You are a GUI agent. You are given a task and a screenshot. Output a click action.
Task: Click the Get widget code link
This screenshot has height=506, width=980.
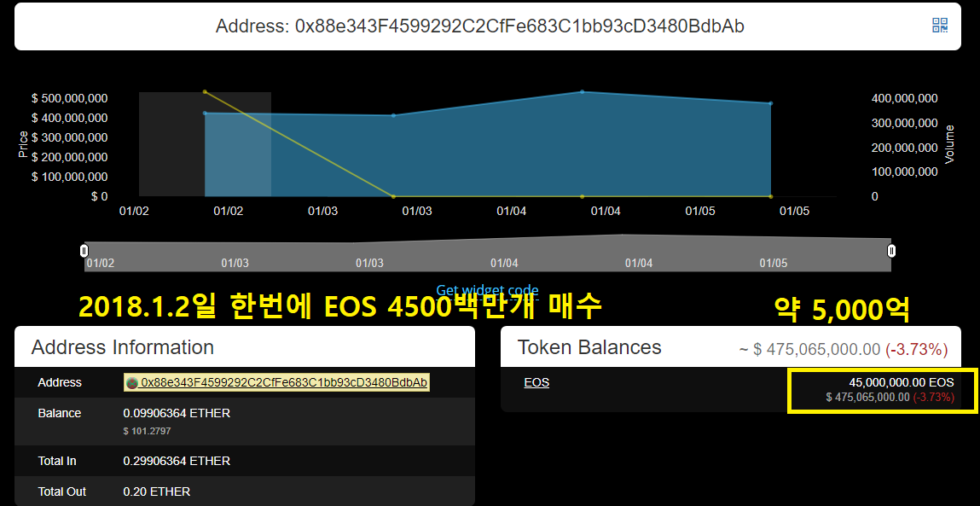coord(487,290)
